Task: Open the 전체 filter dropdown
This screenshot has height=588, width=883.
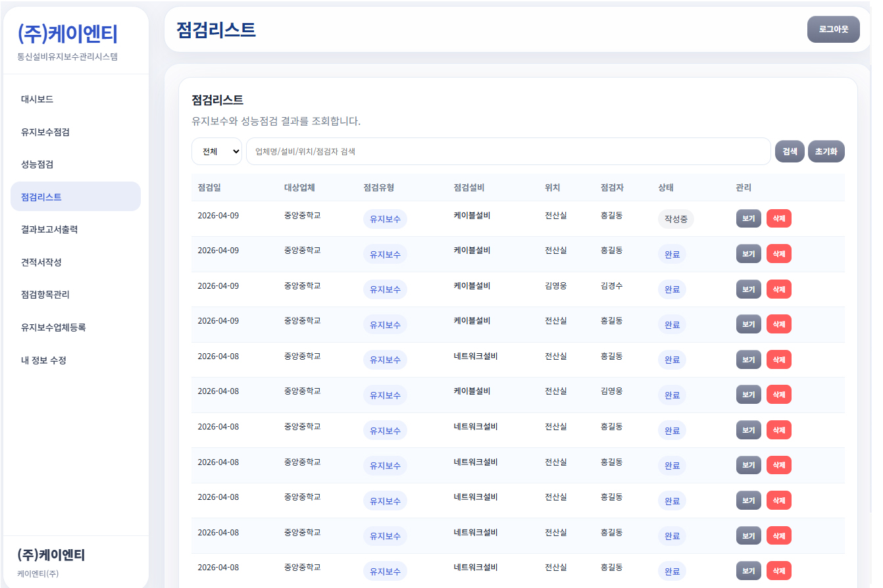Action: [x=216, y=151]
